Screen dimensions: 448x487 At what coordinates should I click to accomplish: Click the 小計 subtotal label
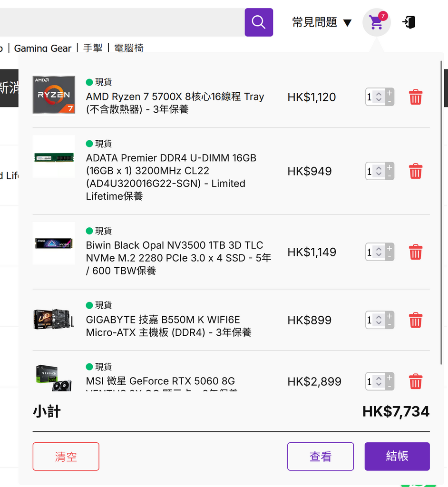pyautogui.click(x=47, y=411)
